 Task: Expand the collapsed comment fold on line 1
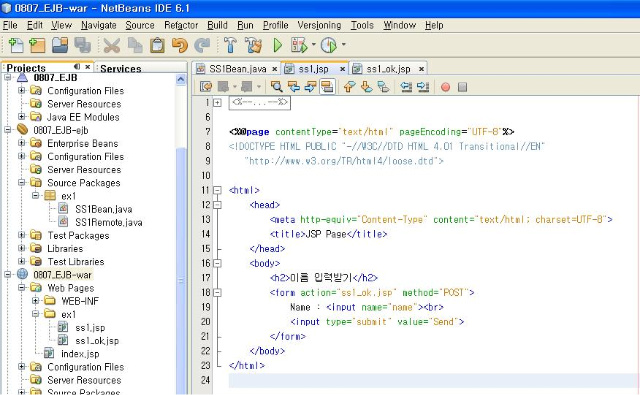pyautogui.click(x=218, y=102)
